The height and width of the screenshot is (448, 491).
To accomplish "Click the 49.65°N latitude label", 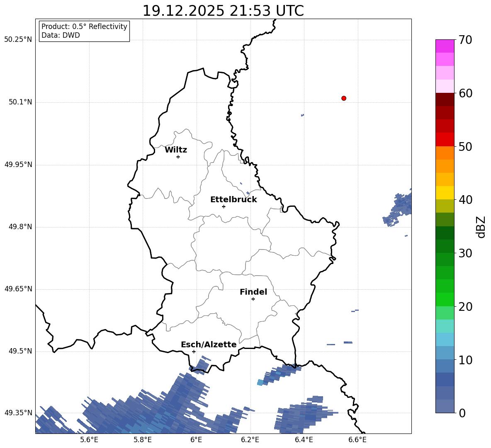I will point(18,289).
